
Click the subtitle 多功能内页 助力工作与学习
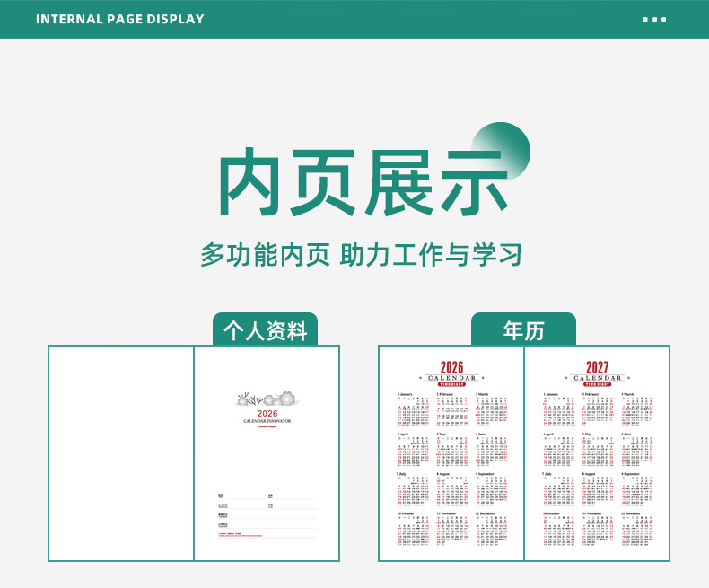pos(361,254)
